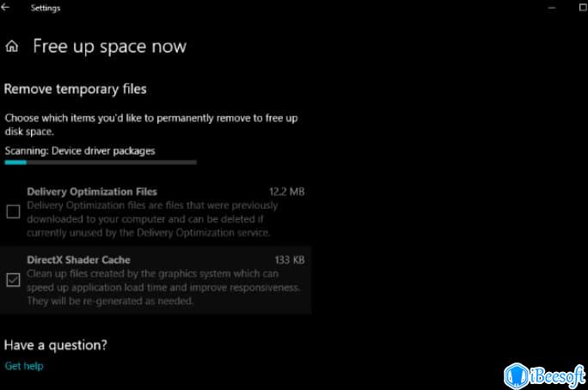Viewport: 588px width, 390px height.
Task: Select the Delivery Optimization Files title
Action: pos(92,192)
